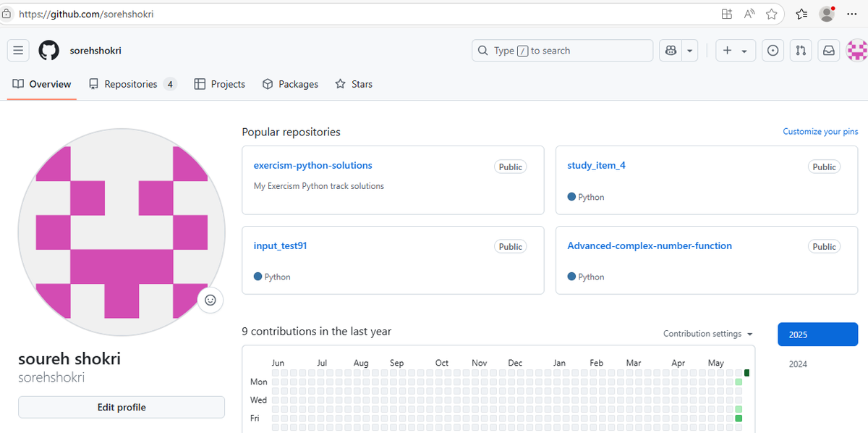Click the browser address bar URL
The height and width of the screenshot is (433, 868).
(x=86, y=14)
